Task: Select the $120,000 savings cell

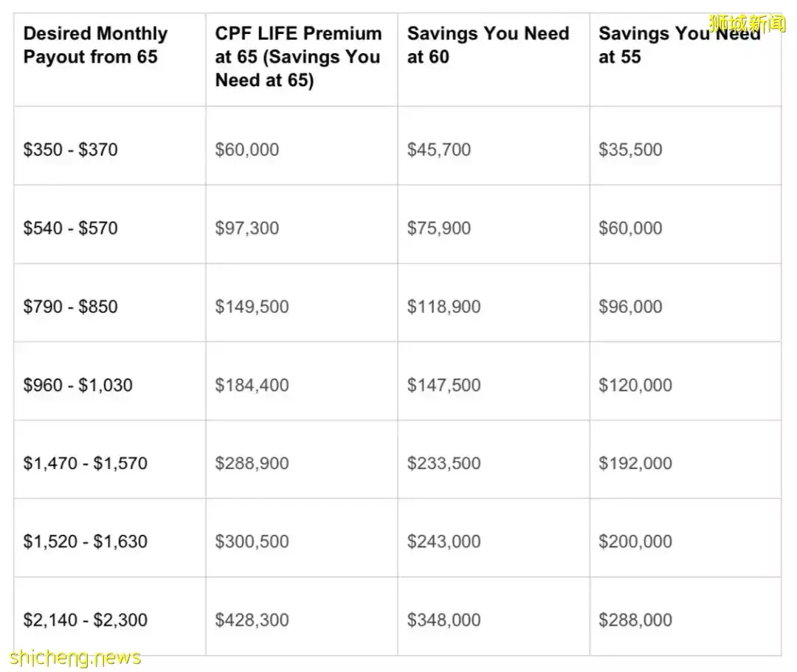Action: click(635, 385)
